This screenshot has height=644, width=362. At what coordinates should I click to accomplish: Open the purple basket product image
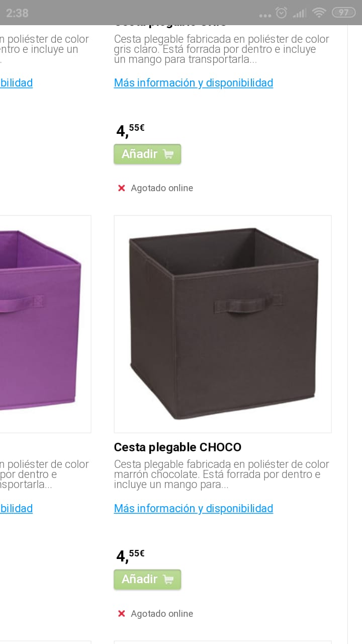point(45,324)
